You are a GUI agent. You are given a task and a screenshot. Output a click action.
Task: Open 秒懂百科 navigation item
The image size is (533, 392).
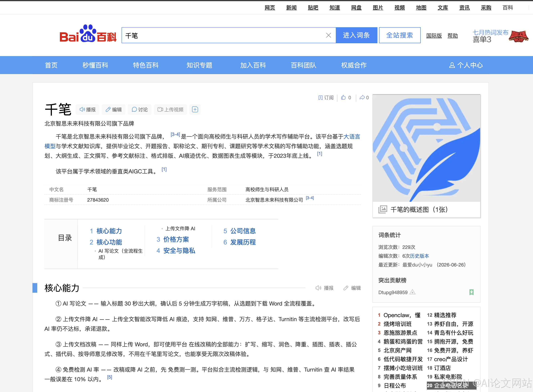coord(95,65)
